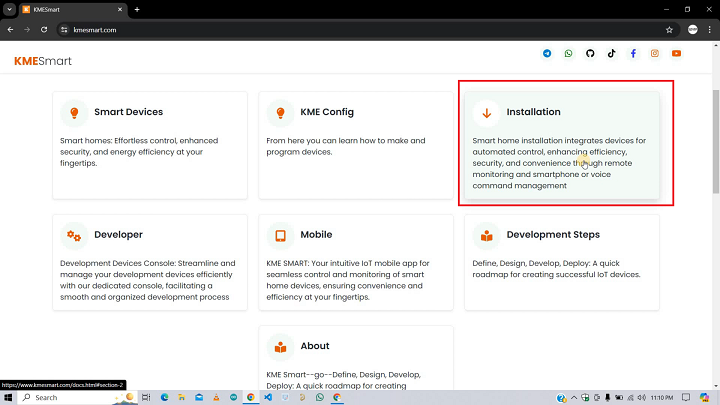Show hidden system tray icons chevron
The height and width of the screenshot is (405, 720).
pos(574,398)
